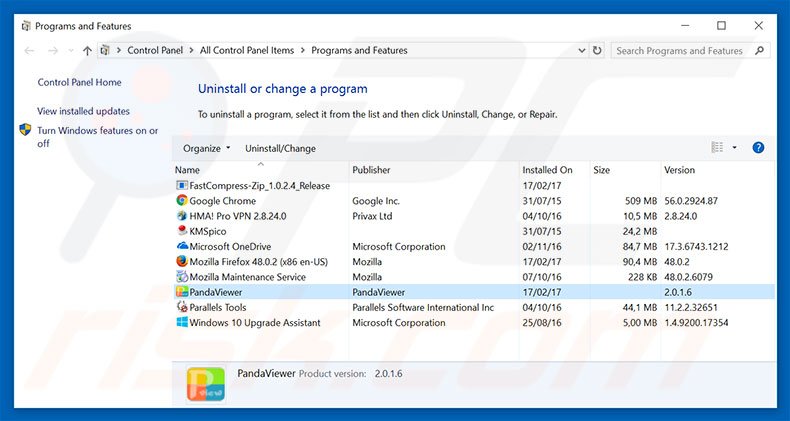The height and width of the screenshot is (421, 790).
Task: Click Programs and Features breadcrumb segment
Action: [x=359, y=50]
